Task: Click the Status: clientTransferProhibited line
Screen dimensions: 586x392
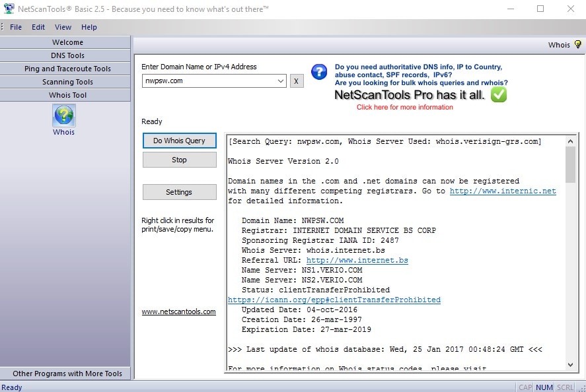Action: pyautogui.click(x=315, y=290)
